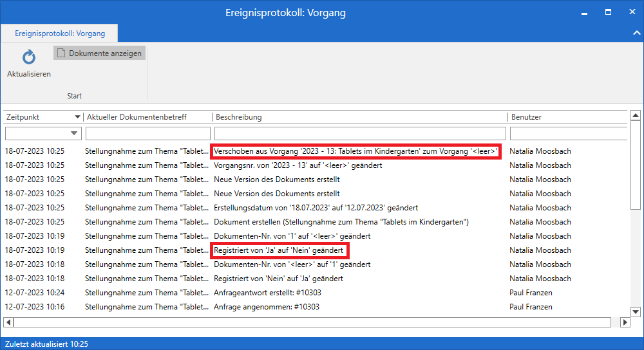Select the Ereignisprotokoll: Vorgang ribbon tab
This screenshot has height=350, width=644.
click(60, 33)
